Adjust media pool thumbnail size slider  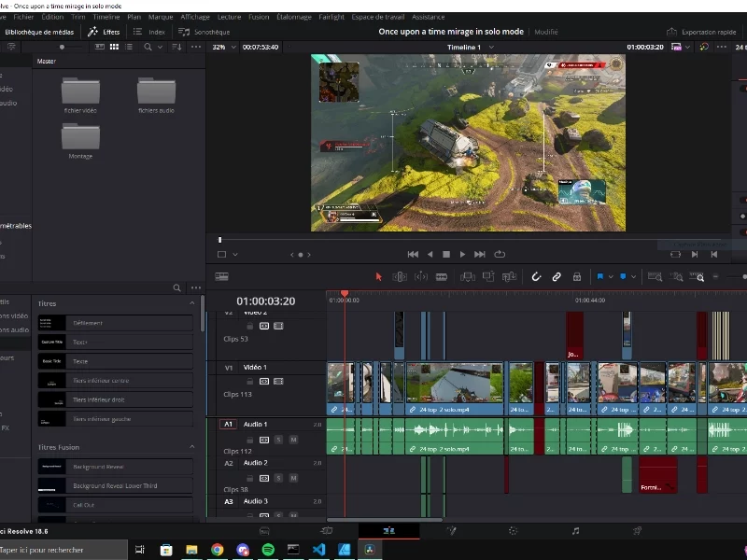[x=62, y=48]
